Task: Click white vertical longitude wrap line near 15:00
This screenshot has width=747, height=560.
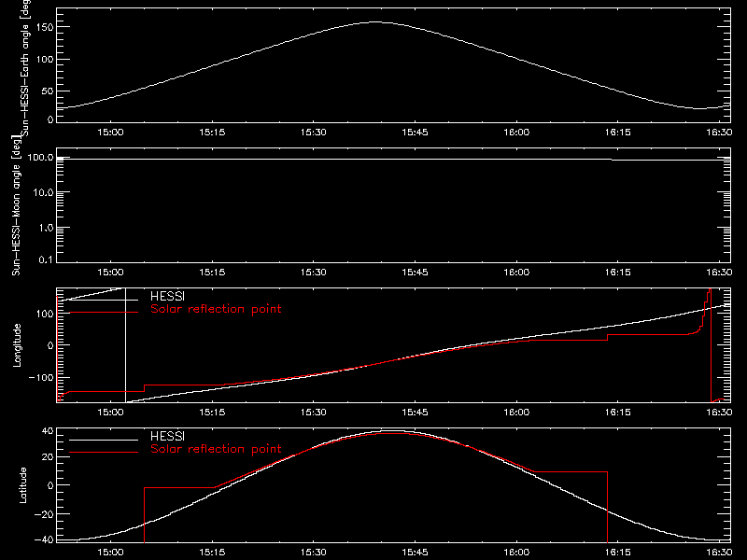Action: 125,345
